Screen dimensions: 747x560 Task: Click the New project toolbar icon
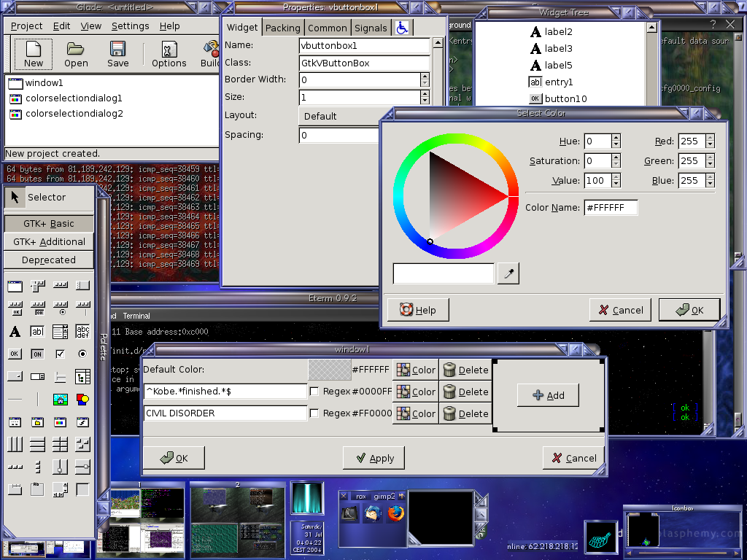(33, 54)
